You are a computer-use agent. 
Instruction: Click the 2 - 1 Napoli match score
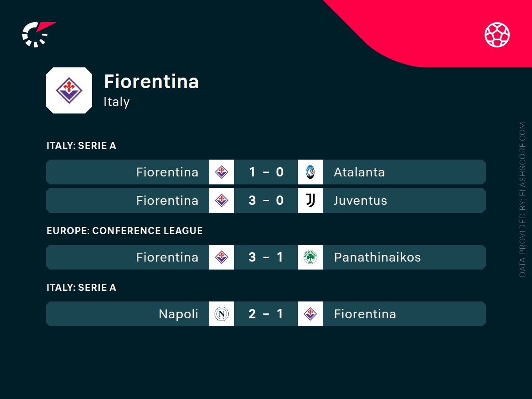266,314
